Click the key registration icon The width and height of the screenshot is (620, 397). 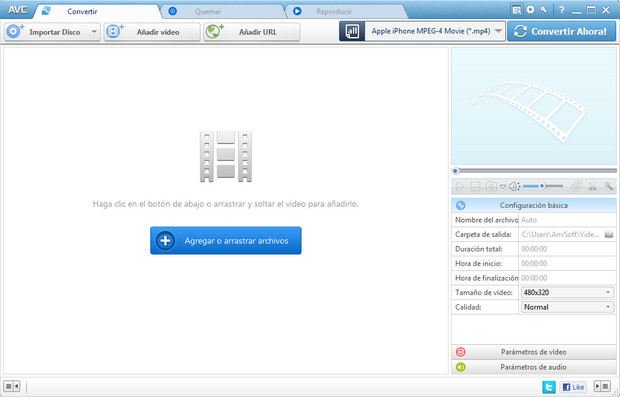[544, 9]
